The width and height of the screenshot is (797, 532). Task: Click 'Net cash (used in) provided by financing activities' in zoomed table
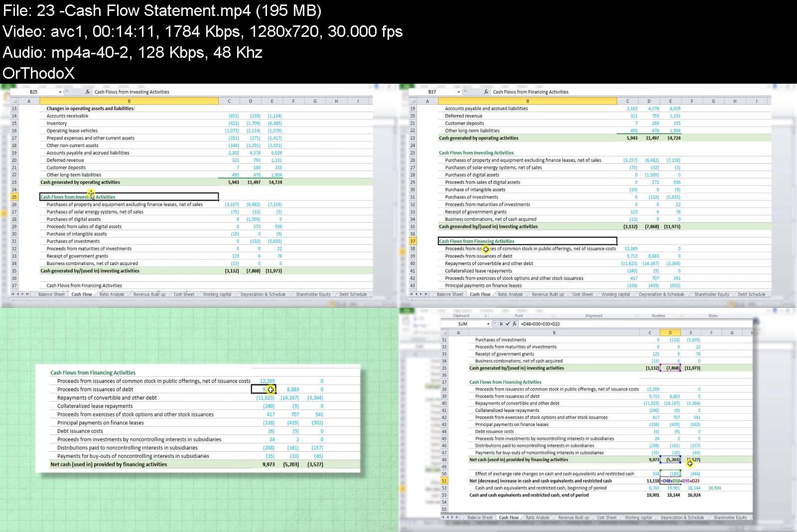tap(109, 464)
